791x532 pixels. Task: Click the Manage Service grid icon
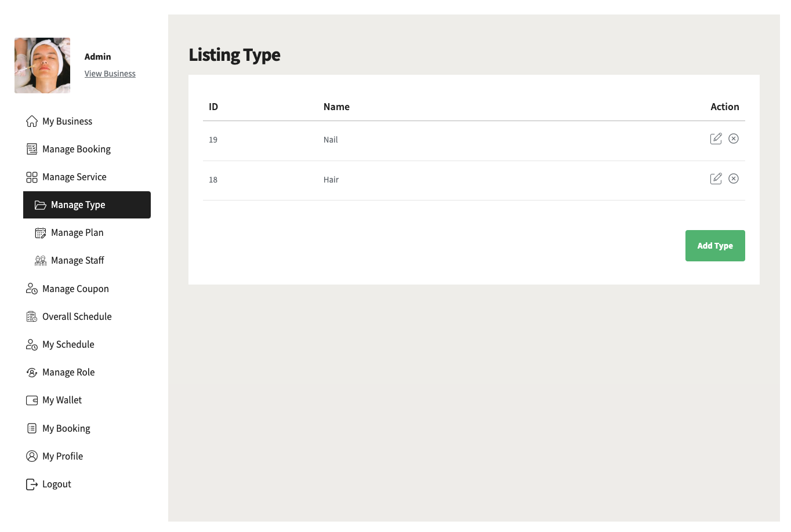[x=32, y=177]
